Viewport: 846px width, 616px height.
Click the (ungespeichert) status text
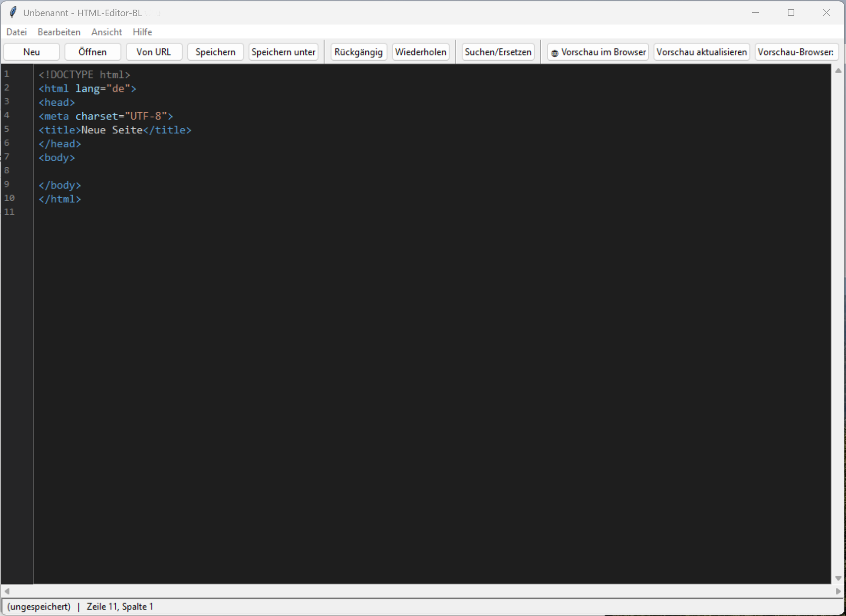[39, 606]
